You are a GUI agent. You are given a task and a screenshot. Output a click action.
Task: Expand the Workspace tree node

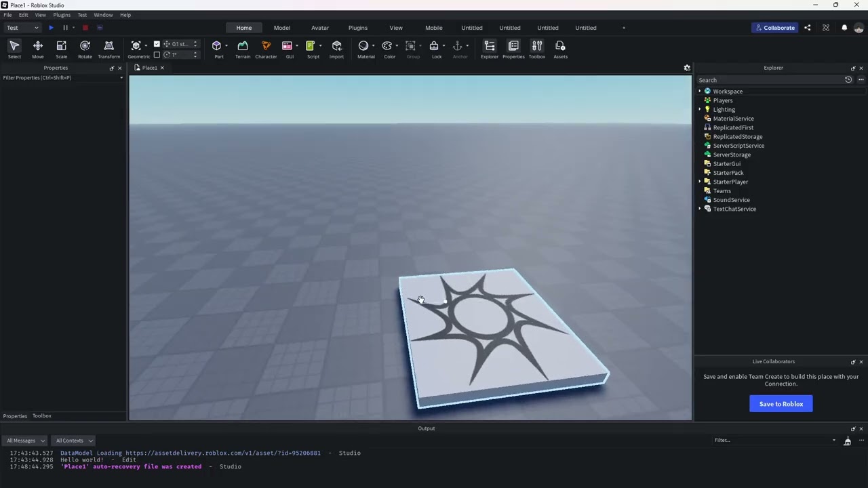(700, 91)
